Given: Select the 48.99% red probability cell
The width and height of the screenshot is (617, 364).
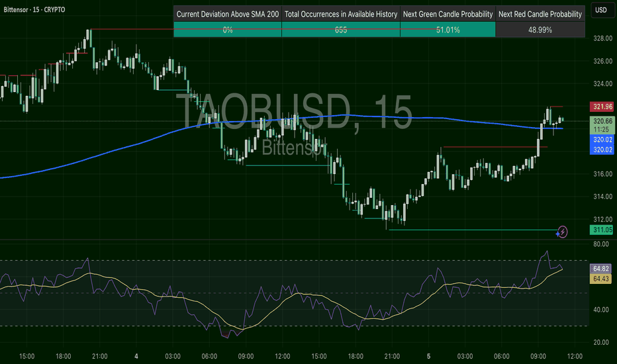Looking at the screenshot, I should pos(540,30).
